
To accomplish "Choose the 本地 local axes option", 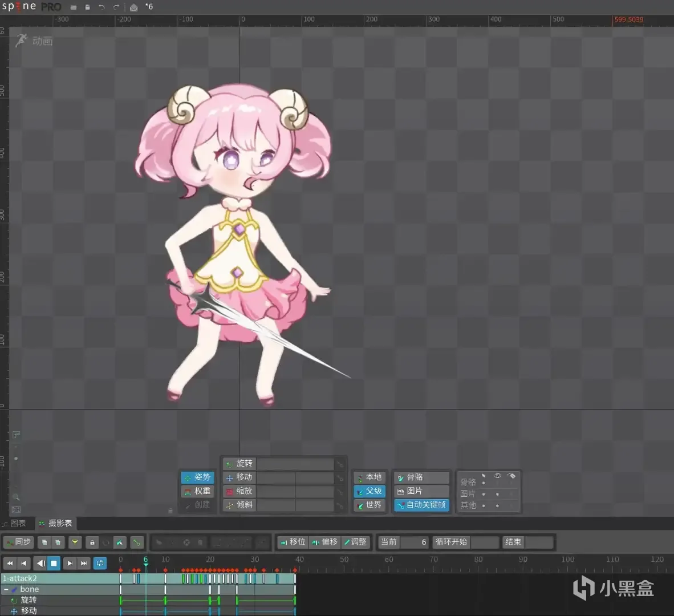I will click(370, 477).
